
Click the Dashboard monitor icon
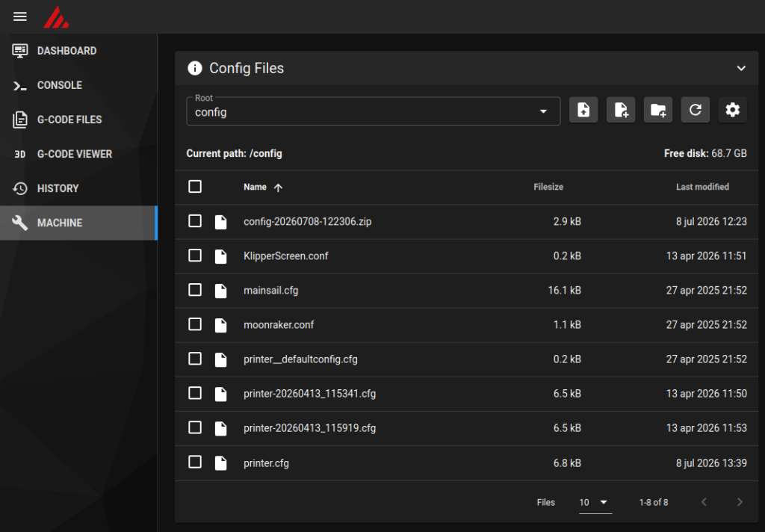pos(20,51)
